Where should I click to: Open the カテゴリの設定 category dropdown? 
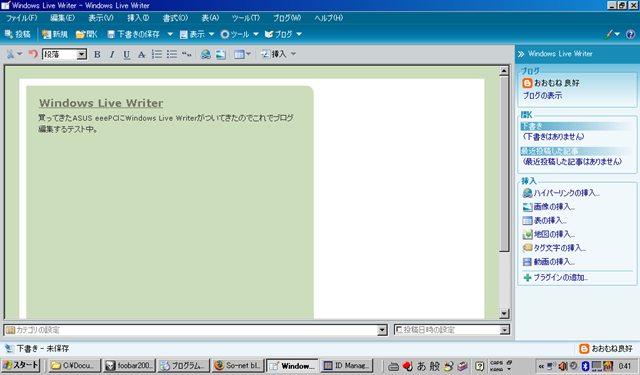pyautogui.click(x=382, y=330)
